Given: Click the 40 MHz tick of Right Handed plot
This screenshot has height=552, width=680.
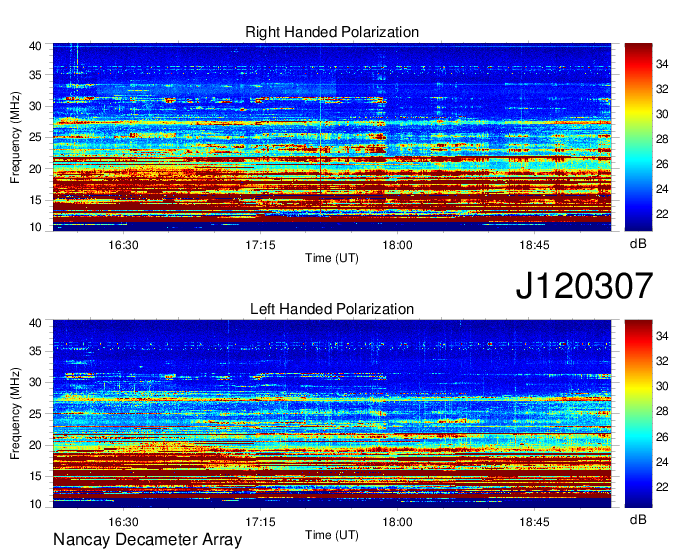Looking at the screenshot, I should [35, 46].
